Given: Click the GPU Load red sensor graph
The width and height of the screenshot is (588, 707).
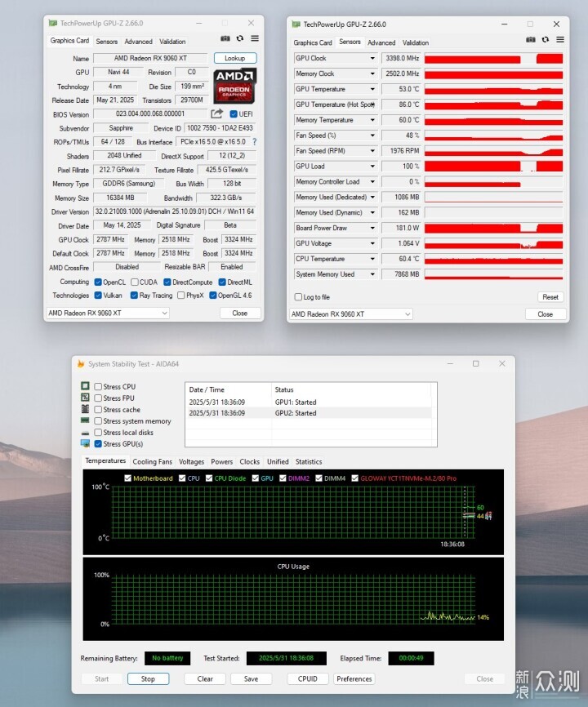Looking at the screenshot, I should pyautogui.click(x=493, y=167).
